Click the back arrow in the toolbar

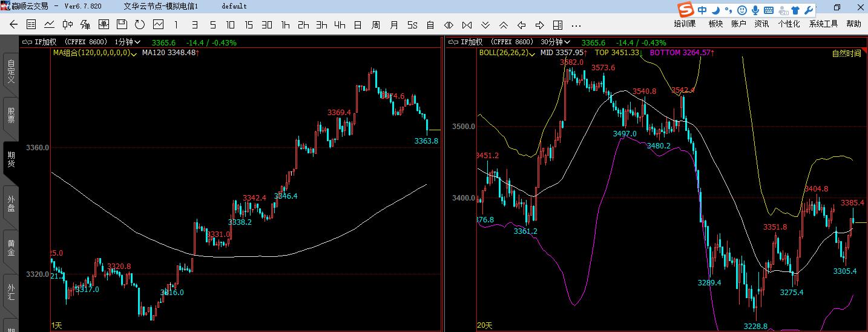click(13, 25)
